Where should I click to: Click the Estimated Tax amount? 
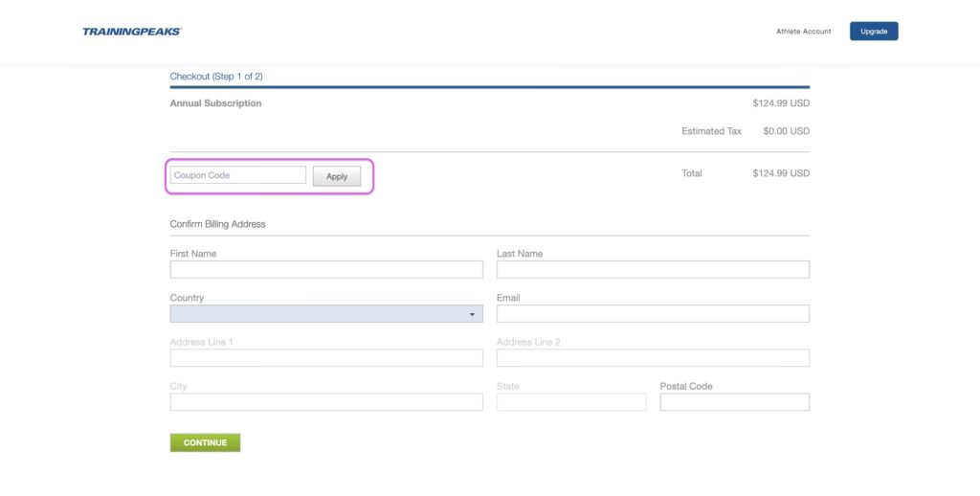[x=786, y=131]
